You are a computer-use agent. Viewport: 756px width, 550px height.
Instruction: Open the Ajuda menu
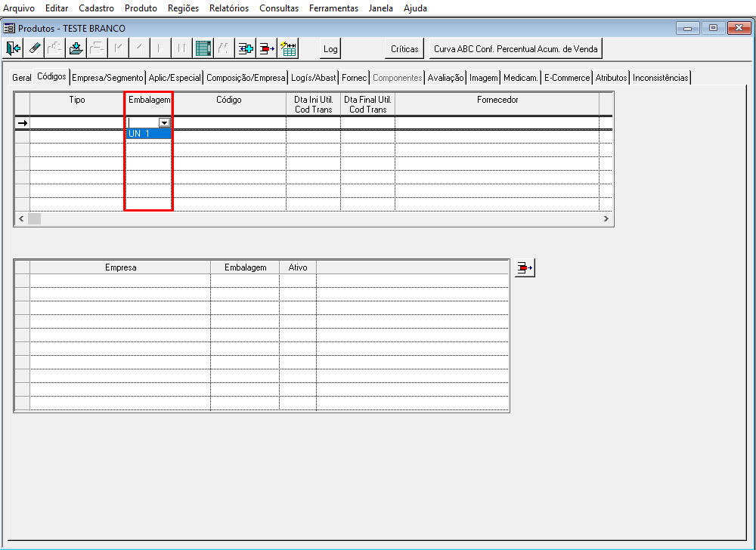tap(415, 8)
